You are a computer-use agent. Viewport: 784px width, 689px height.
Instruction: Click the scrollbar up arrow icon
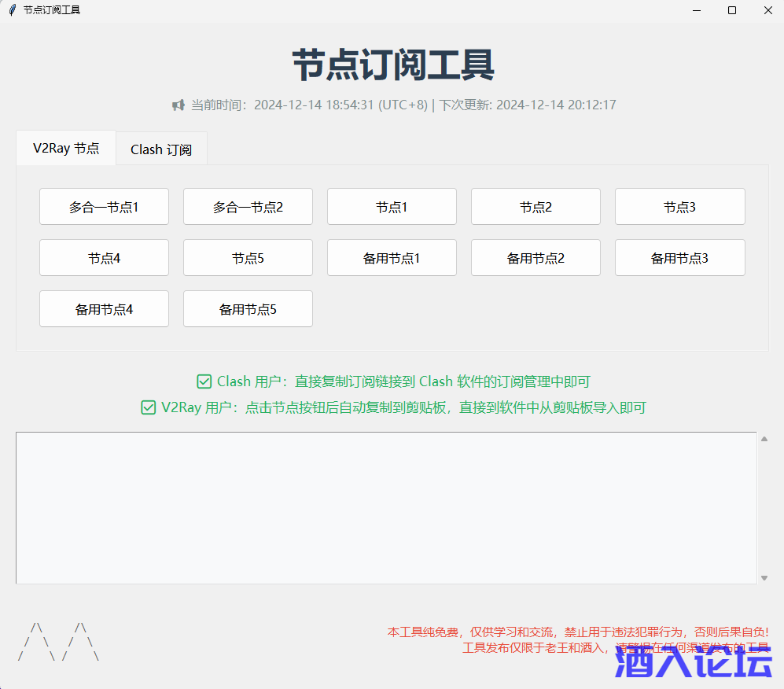click(764, 440)
